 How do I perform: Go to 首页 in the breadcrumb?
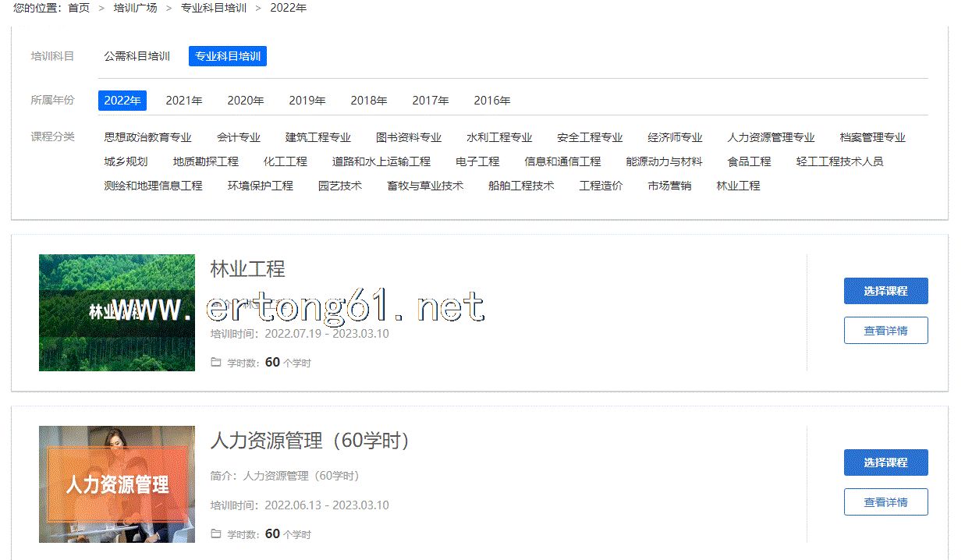click(79, 8)
